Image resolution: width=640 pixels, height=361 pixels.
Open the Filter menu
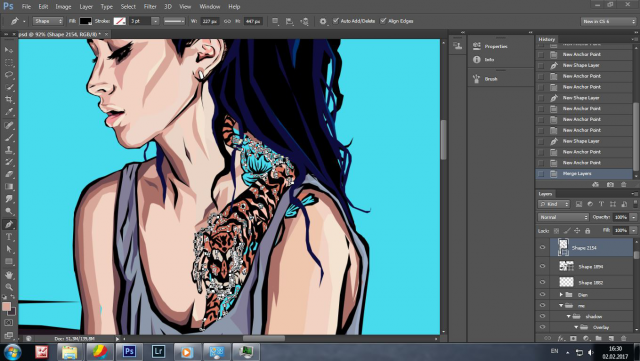[150, 7]
